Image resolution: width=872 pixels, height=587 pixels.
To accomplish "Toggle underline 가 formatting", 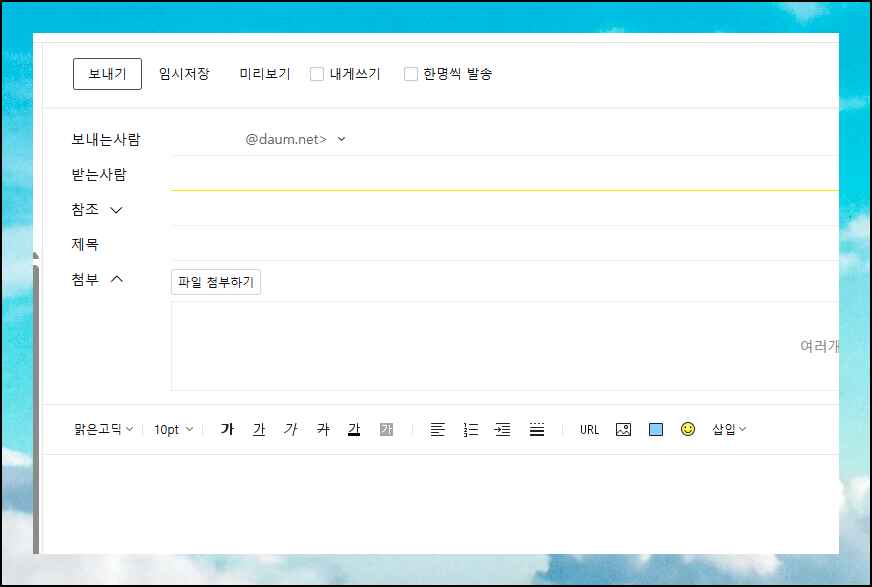I will coord(259,429).
